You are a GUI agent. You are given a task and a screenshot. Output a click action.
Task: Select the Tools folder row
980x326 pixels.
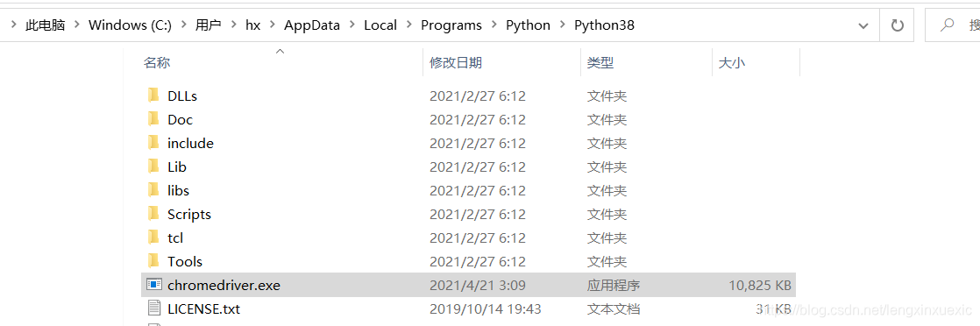point(469,261)
